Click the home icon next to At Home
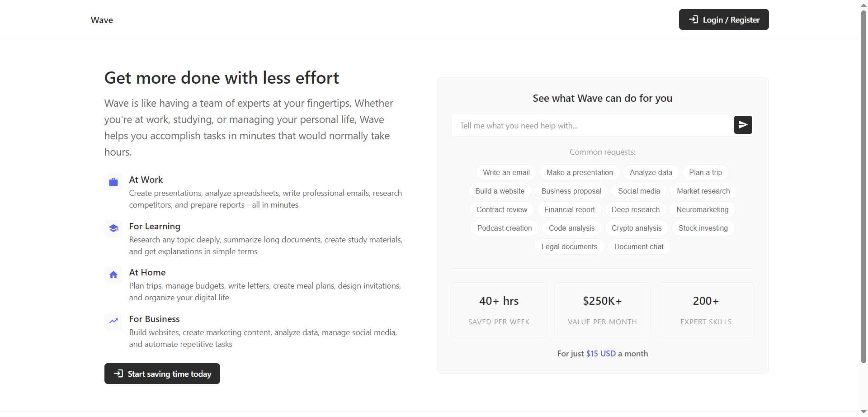Image resolution: width=868 pixels, height=417 pixels. [x=113, y=275]
